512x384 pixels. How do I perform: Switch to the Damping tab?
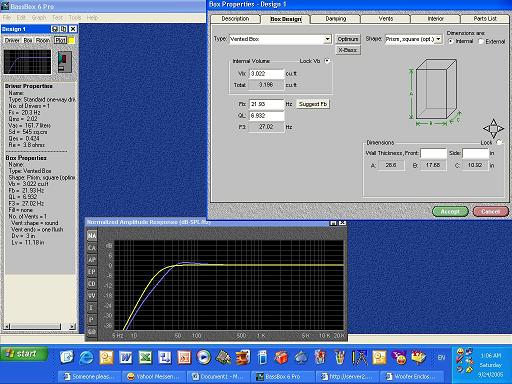click(336, 19)
